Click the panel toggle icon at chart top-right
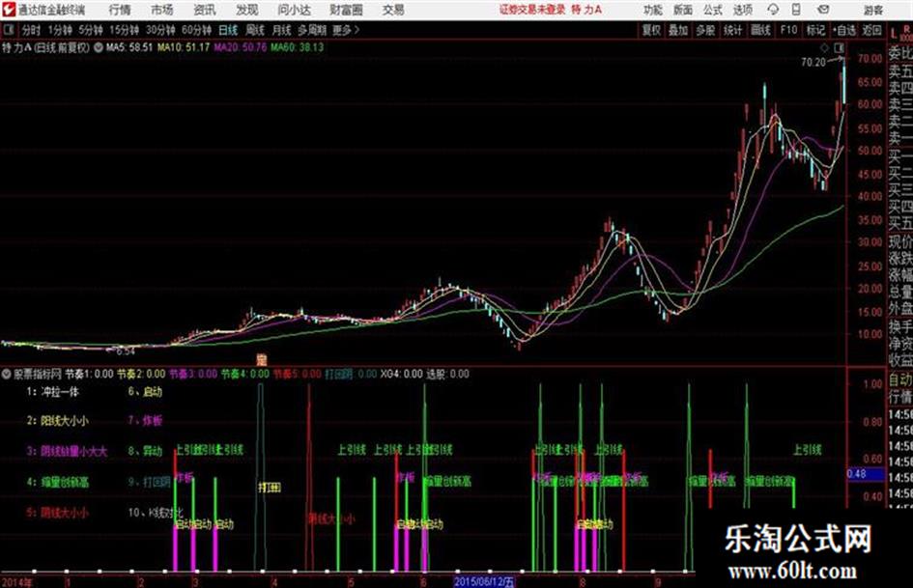Viewport: 913px width, 588px height. [839, 47]
